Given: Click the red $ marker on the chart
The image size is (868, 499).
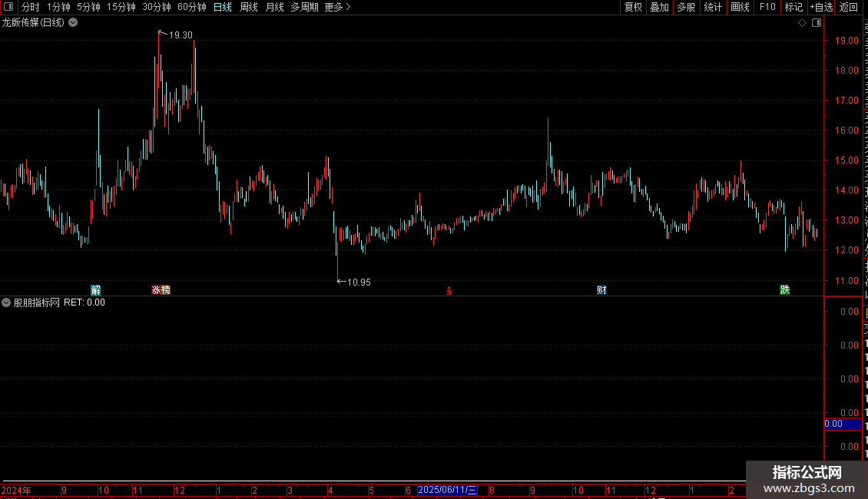Looking at the screenshot, I should [449, 291].
